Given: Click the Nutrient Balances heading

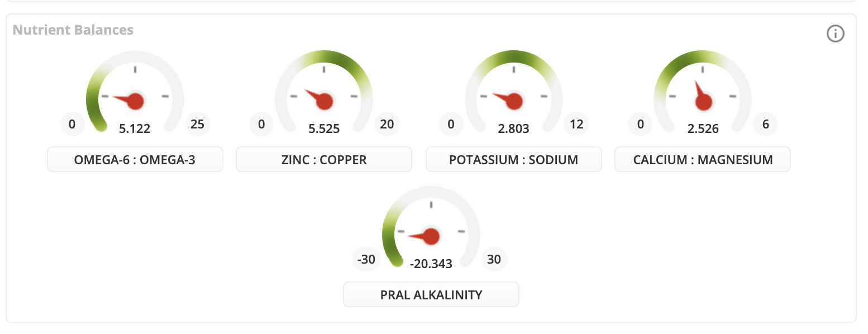Looking at the screenshot, I should point(73,30).
